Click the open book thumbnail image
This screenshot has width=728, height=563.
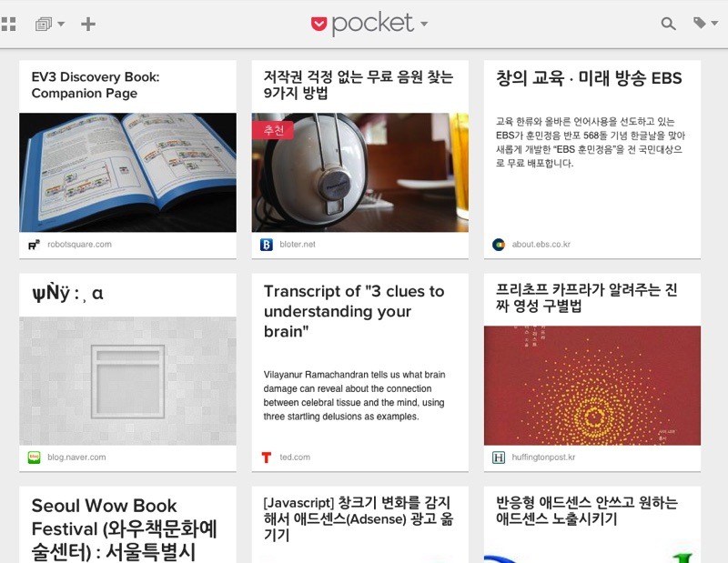[x=127, y=172]
